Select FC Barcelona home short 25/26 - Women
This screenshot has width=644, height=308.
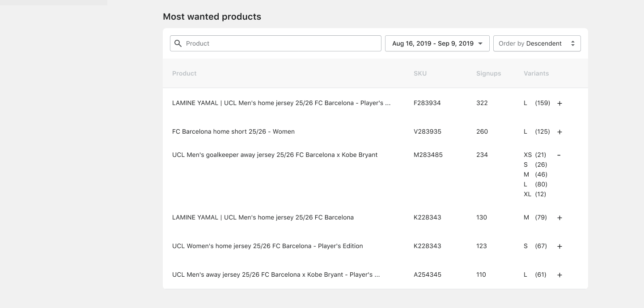point(233,131)
